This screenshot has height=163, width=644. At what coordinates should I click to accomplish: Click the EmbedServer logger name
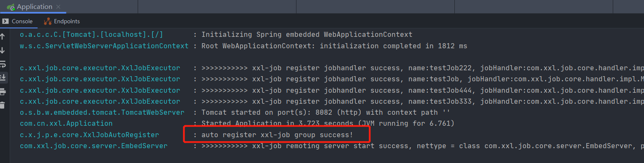click(x=94, y=146)
